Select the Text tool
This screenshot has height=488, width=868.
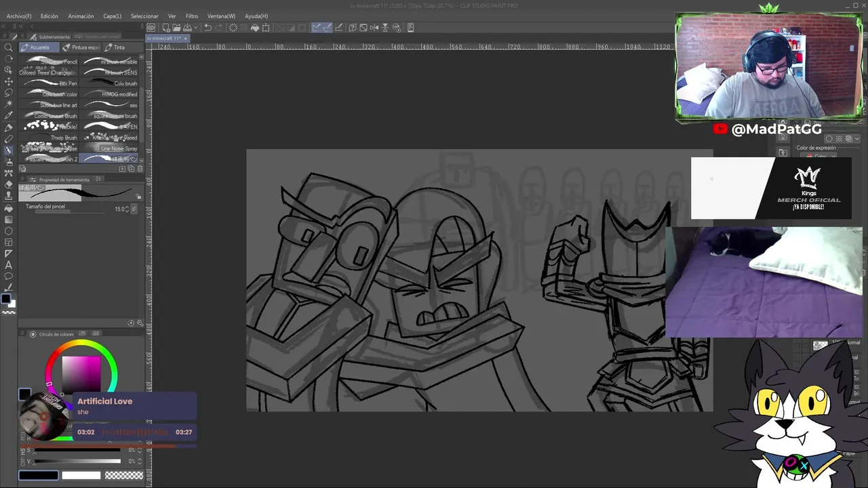[9, 265]
